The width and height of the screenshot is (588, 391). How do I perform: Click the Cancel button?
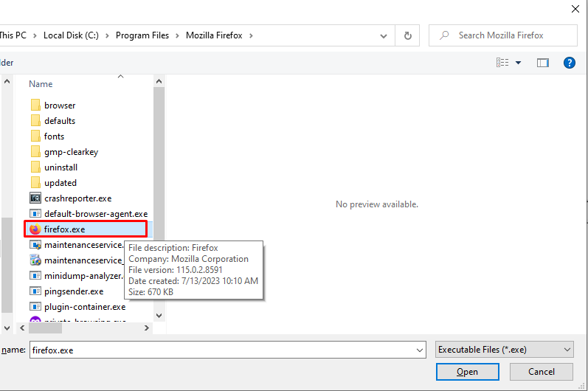coord(541,372)
